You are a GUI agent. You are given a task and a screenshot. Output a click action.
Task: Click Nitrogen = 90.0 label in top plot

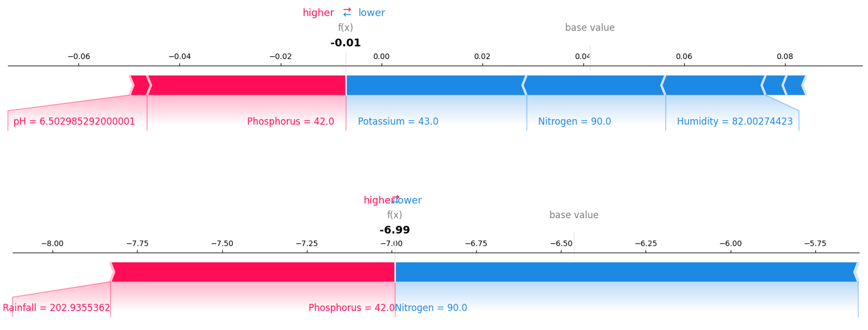(x=574, y=121)
